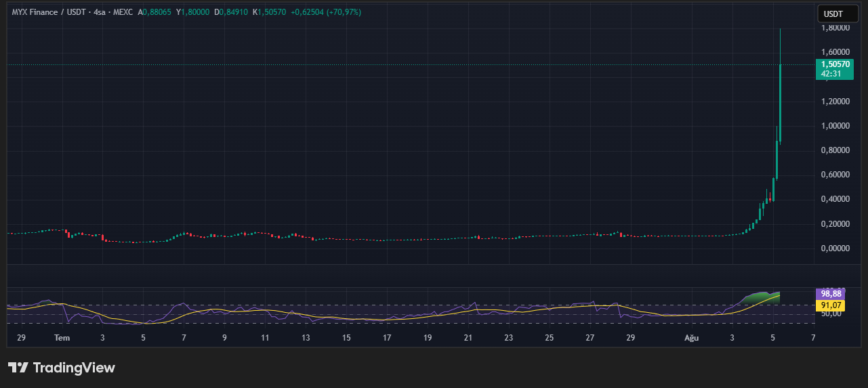The image size is (868, 388).
Task: Click the 0,00000 price axis label
Action: click(x=835, y=249)
